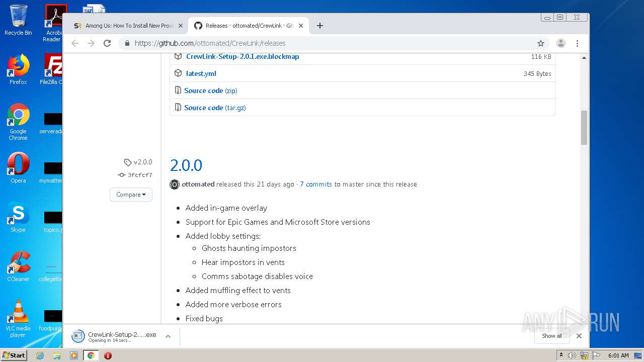Open the Windows Start menu

[x=14, y=355]
